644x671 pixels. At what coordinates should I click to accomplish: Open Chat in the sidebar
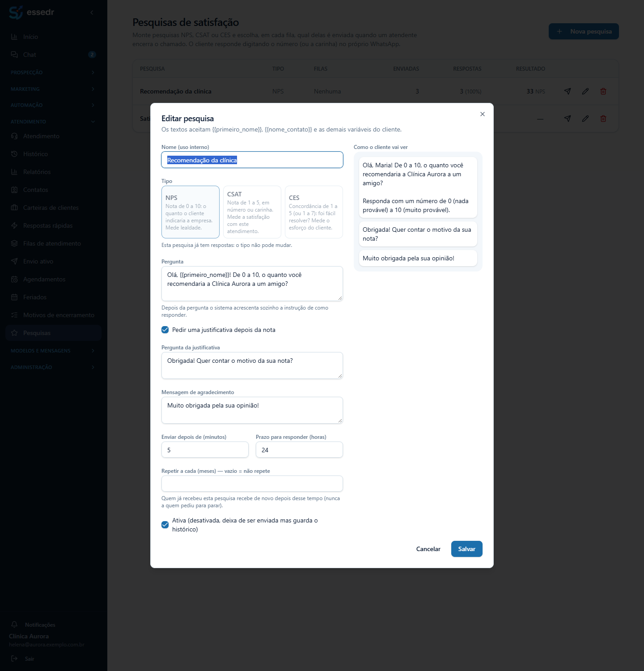(54, 55)
